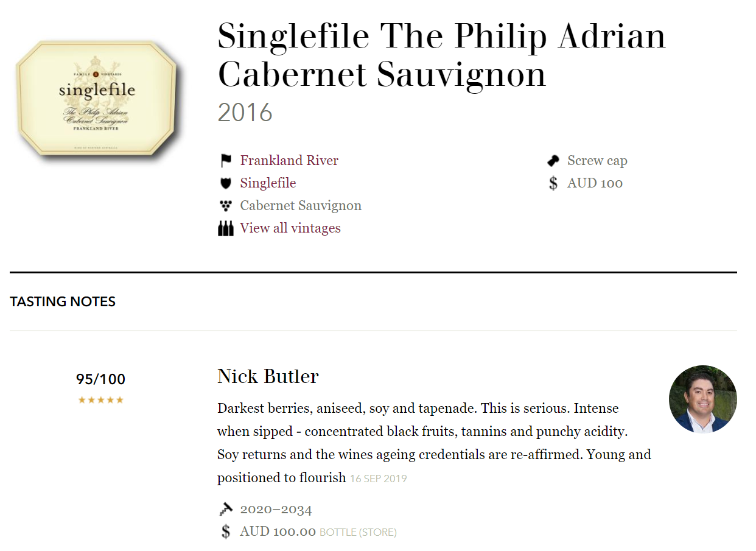Screen dimensions: 756x551
Task: Click the 16 SEP 2019 review date
Action: point(379,479)
